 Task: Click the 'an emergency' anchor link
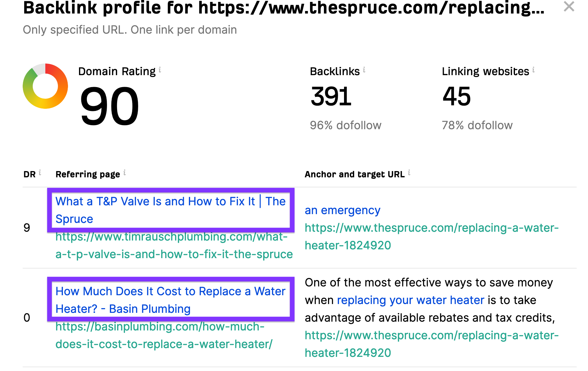click(x=342, y=210)
